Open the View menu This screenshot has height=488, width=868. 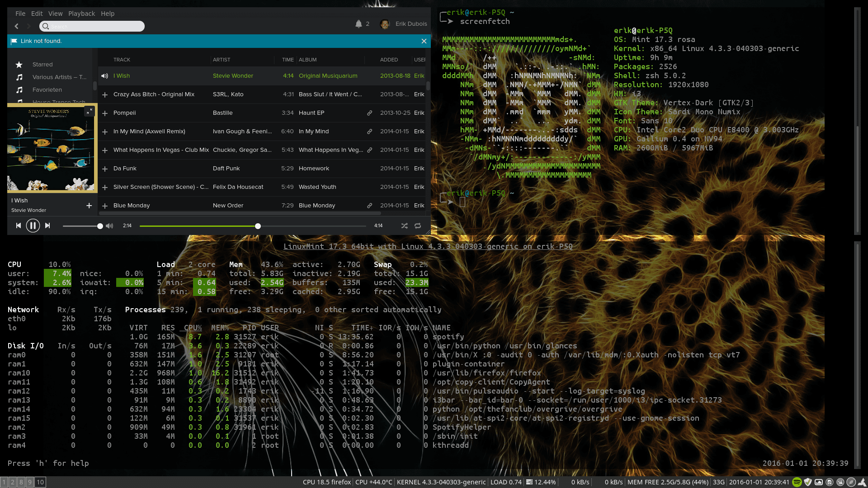pos(55,14)
